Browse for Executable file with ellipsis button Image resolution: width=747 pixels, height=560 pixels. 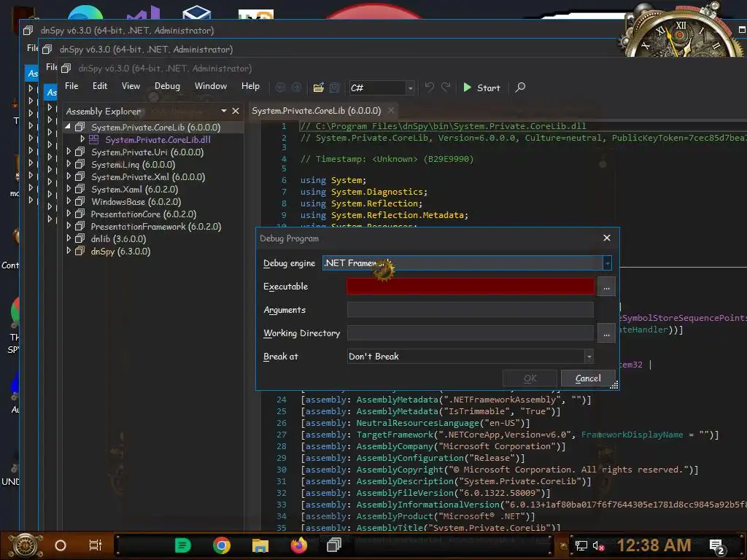606,287
